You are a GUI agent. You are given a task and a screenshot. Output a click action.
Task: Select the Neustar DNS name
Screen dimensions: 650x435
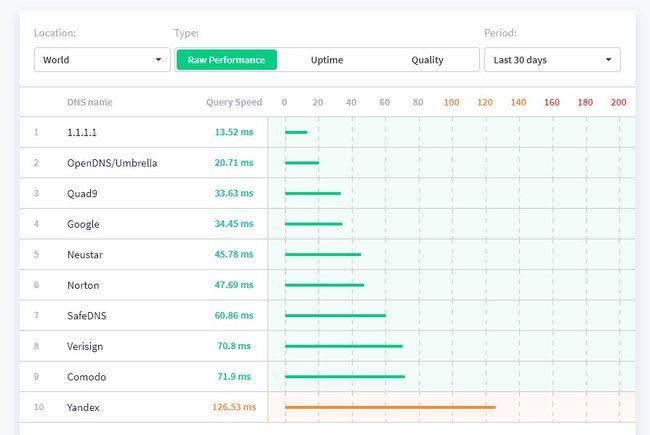[85, 255]
